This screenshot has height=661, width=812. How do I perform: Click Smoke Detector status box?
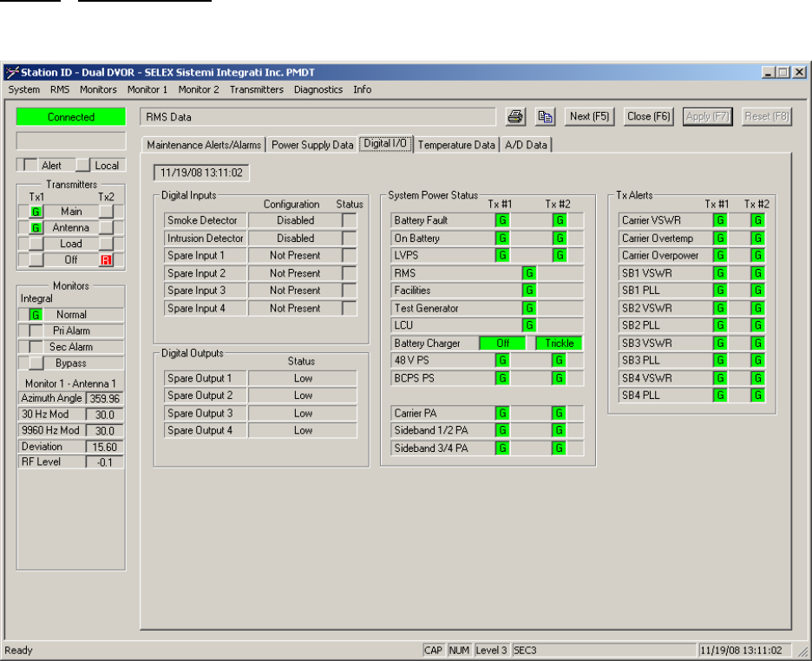[350, 220]
